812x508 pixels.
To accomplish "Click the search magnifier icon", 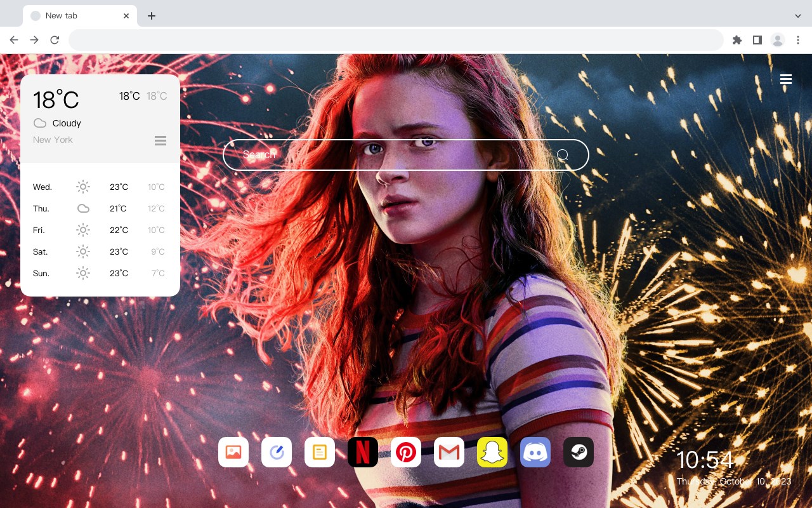I will tap(563, 155).
